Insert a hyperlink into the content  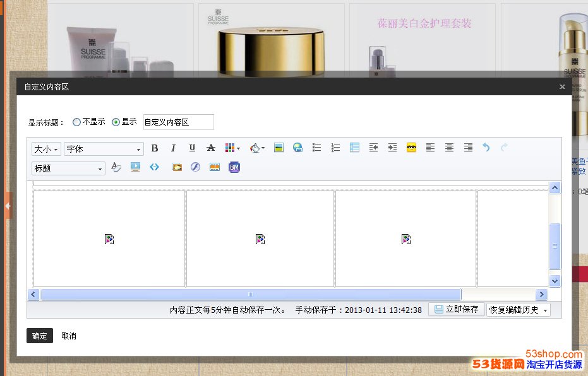click(x=297, y=148)
